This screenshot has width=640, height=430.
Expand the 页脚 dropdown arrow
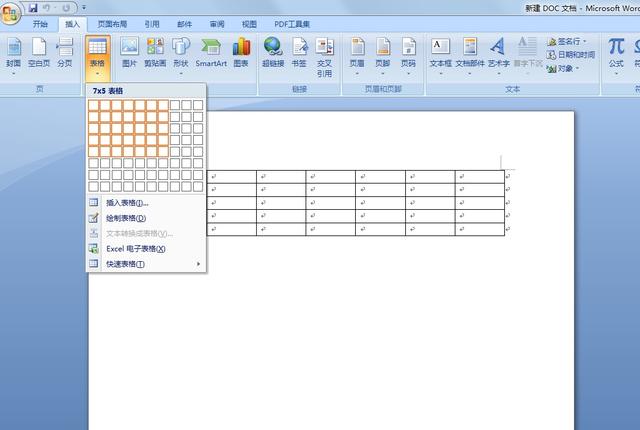[x=383, y=74]
